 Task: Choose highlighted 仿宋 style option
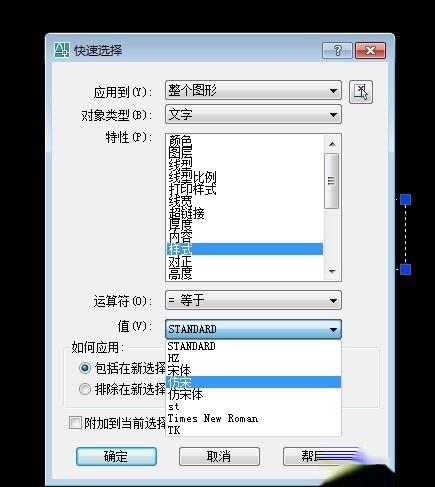tap(253, 382)
